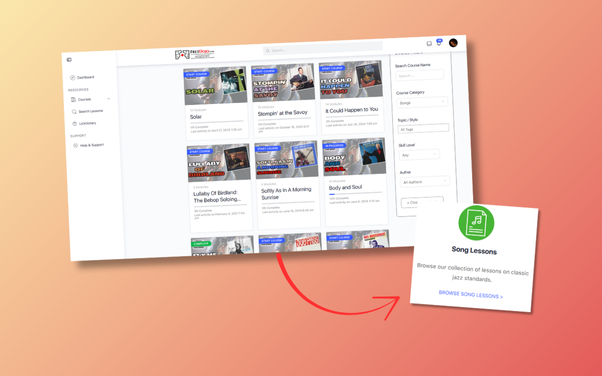Click the Topic / Style tags field
Viewport: 602px width, 376px height.
[423, 128]
